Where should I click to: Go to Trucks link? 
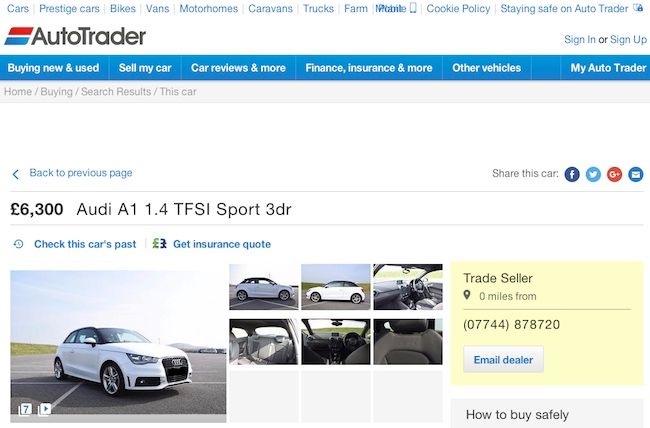tap(318, 8)
